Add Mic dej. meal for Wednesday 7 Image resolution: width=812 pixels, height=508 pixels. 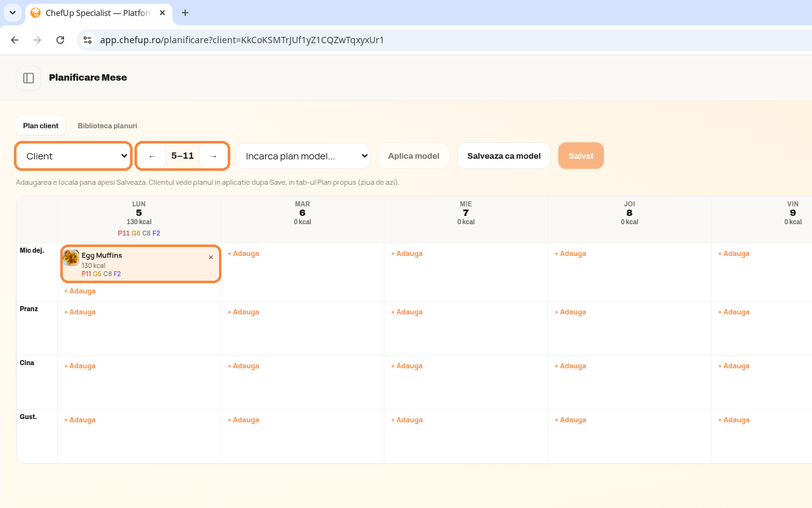[x=407, y=253]
